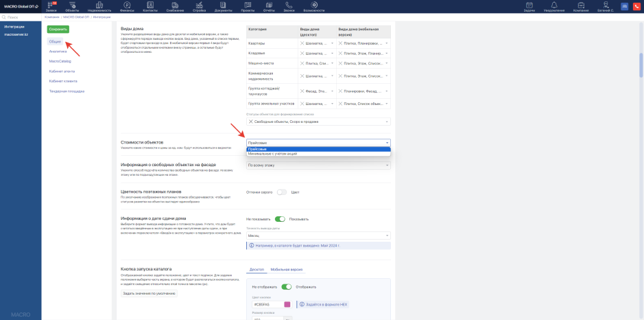
Task: Open the Задачи calendar icon
Action: [x=529, y=6]
